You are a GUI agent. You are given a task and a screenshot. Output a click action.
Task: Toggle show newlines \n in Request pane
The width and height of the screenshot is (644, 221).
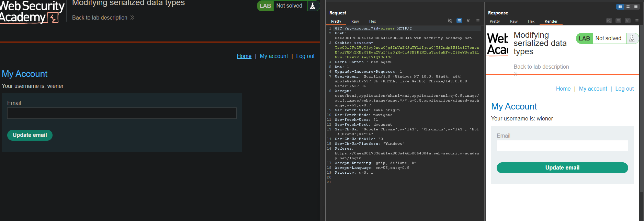(x=468, y=21)
